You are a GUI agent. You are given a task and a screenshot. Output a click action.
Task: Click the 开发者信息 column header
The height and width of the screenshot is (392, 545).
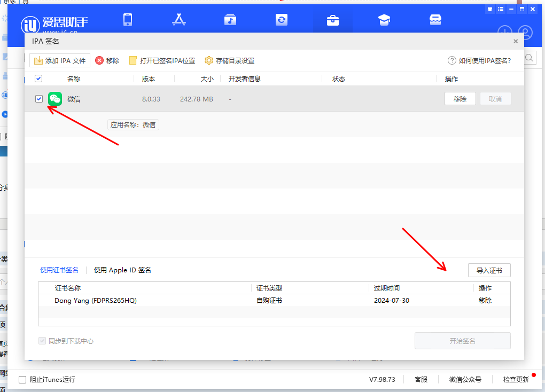pos(245,79)
